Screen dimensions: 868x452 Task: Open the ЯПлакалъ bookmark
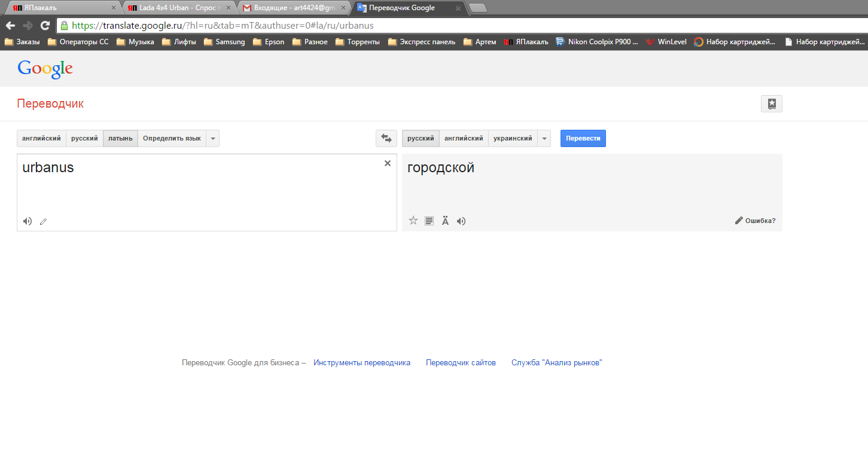pos(526,42)
